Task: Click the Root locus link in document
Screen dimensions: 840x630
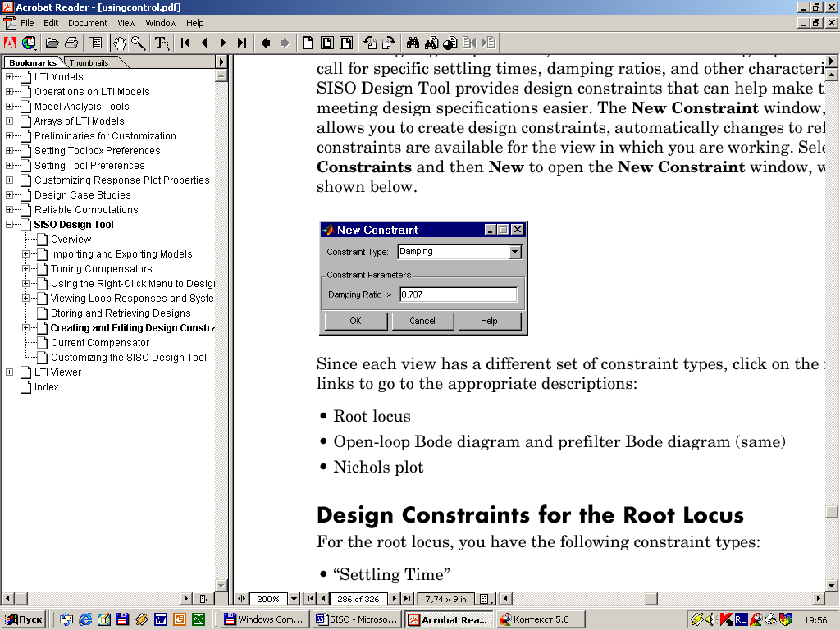Action: (x=372, y=416)
